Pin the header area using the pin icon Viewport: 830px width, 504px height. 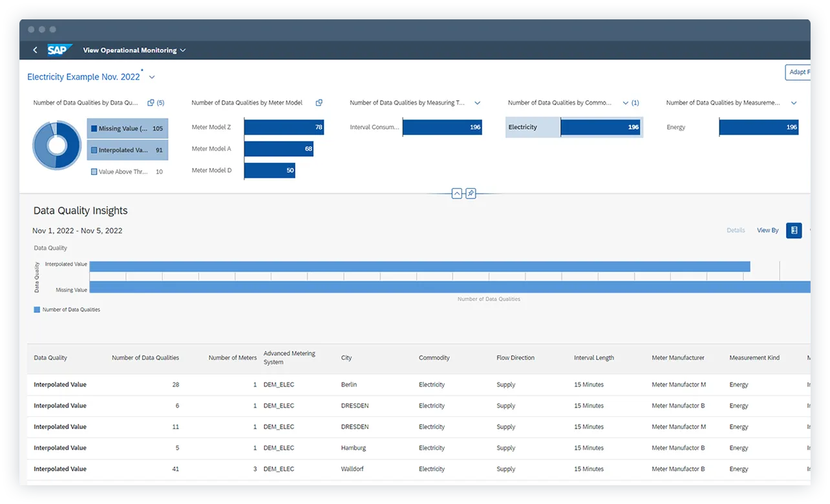[x=470, y=193]
